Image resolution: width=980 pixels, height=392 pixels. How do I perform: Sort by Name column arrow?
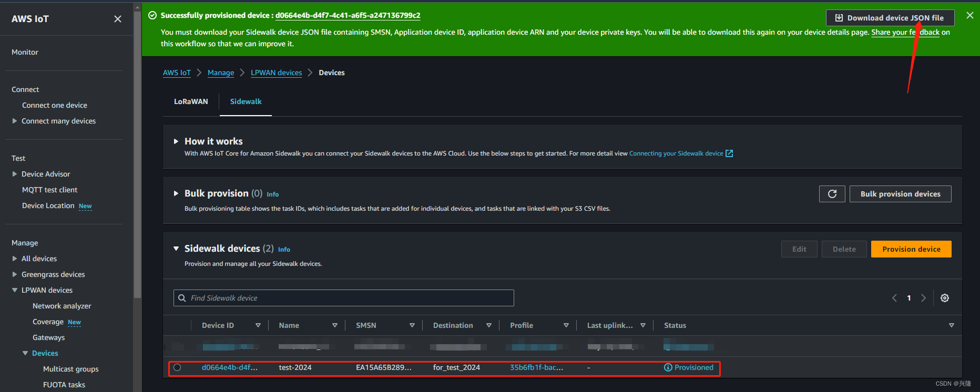(x=335, y=325)
